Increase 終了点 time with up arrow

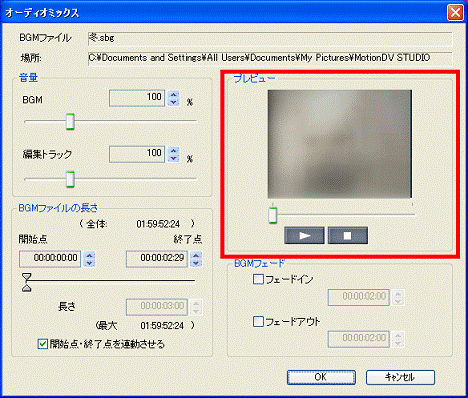pyautogui.click(x=196, y=255)
